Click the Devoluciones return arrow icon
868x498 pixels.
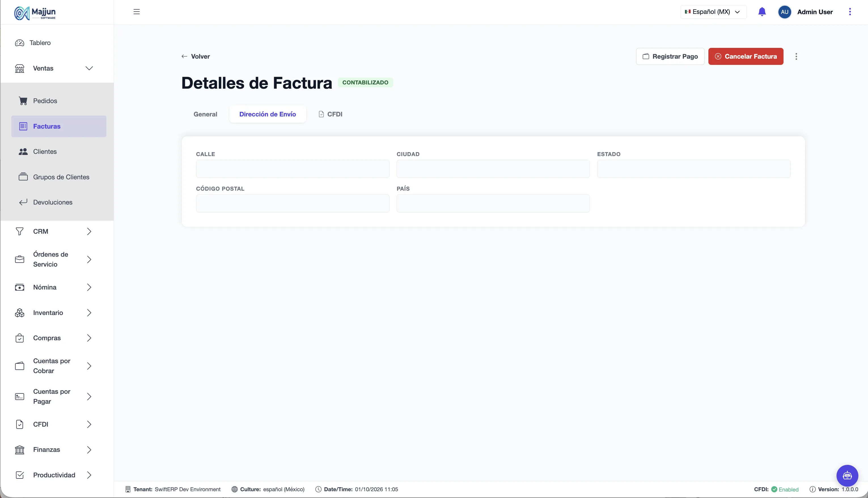pyautogui.click(x=23, y=202)
